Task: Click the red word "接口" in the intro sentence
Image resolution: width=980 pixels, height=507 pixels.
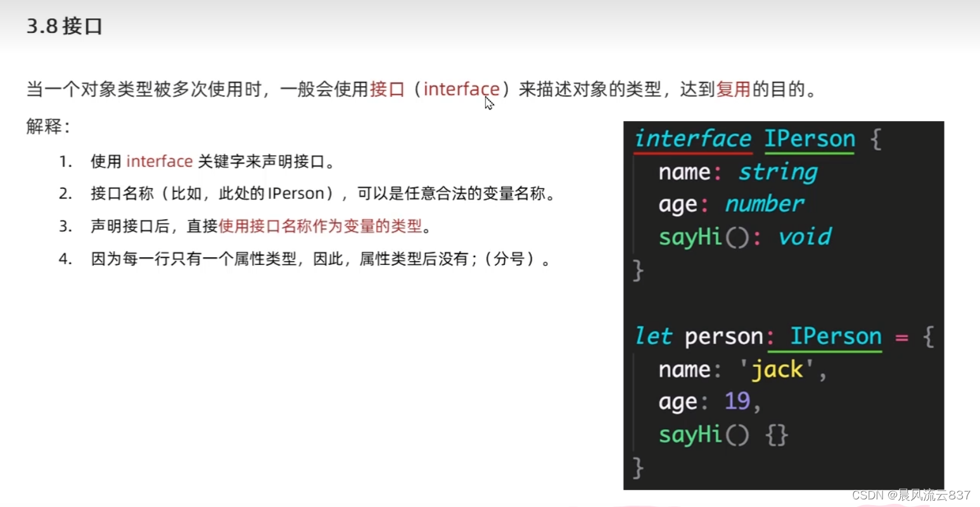Action: point(387,89)
